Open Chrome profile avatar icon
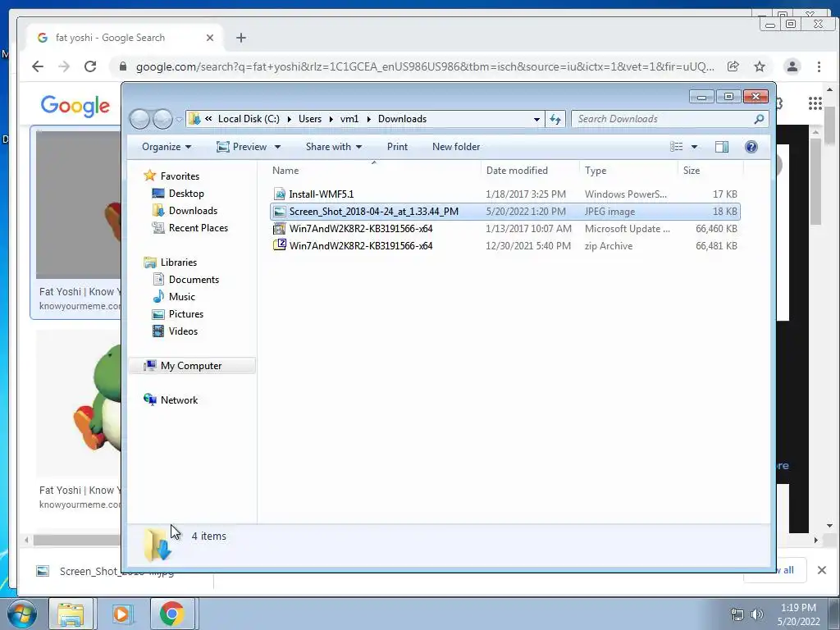The image size is (840, 630). click(x=792, y=66)
